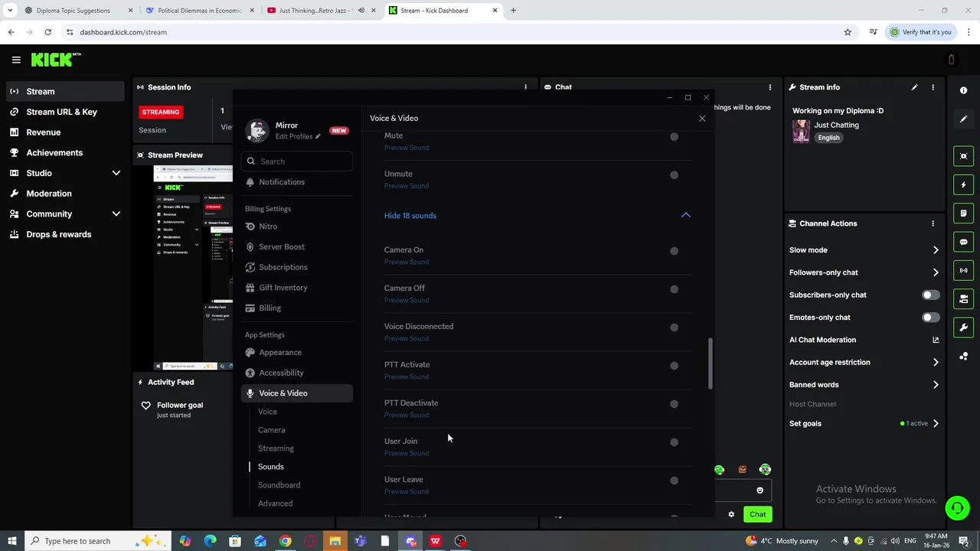The image size is (980, 551).
Task: Open Gift Inventory in Discord
Action: tap(283, 288)
